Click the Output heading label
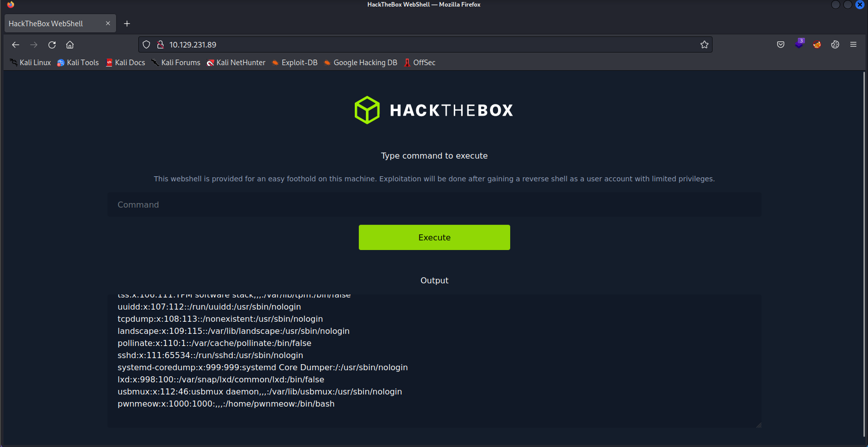 tap(435, 280)
